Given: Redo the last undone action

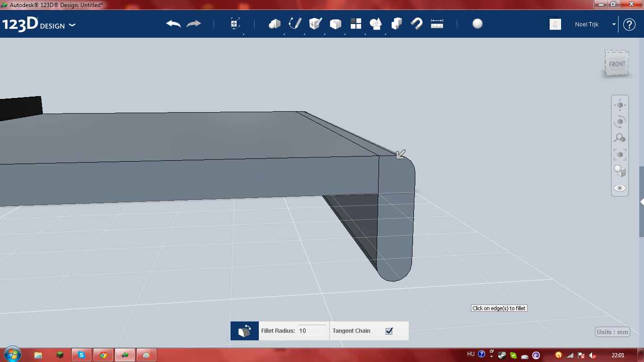Looking at the screenshot, I should [194, 24].
